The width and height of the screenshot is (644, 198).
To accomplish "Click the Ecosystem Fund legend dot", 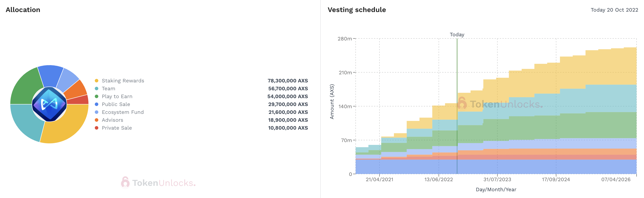I will (97, 112).
